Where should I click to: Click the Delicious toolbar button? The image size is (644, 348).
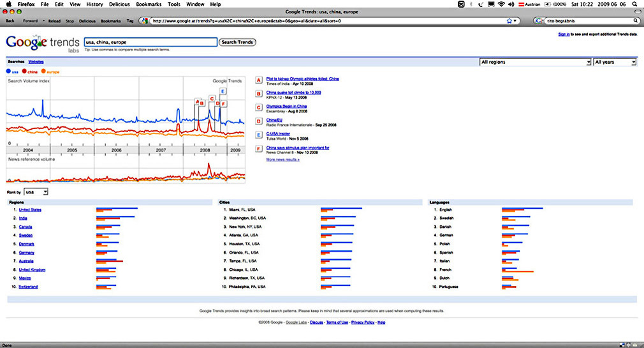pos(87,21)
